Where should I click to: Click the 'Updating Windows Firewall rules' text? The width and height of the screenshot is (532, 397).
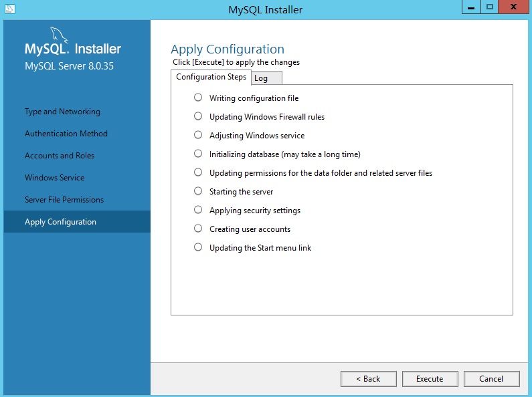[267, 117]
